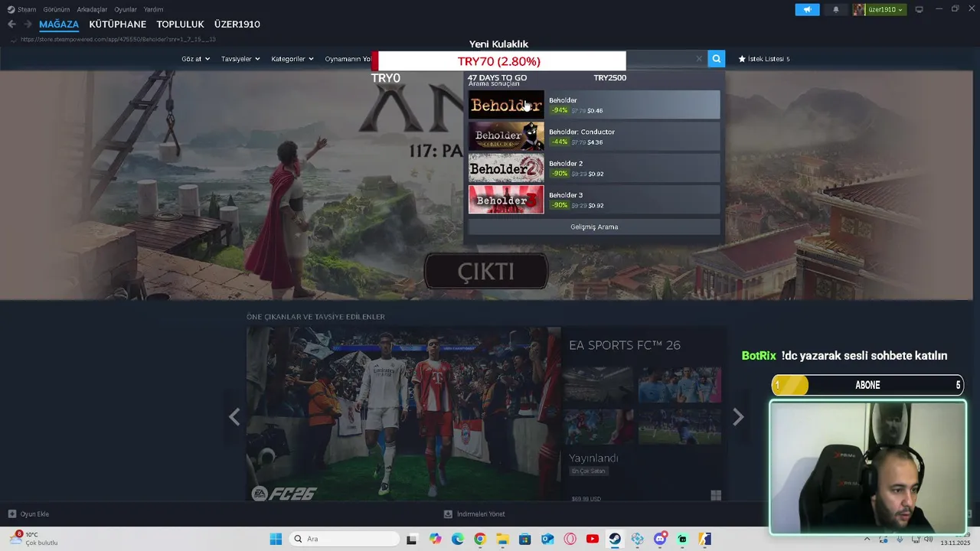Click the En Çok Satan tag
This screenshot has height=551, width=980.
tap(589, 471)
